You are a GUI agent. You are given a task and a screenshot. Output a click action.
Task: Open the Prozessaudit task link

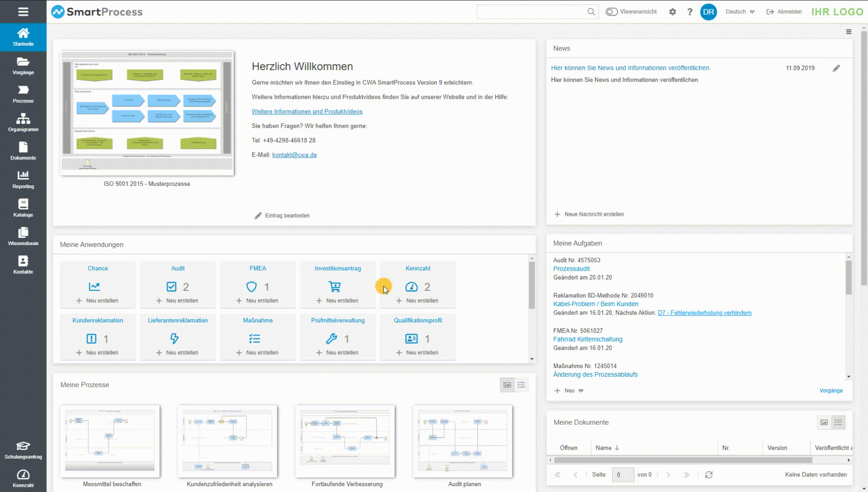tap(572, 269)
